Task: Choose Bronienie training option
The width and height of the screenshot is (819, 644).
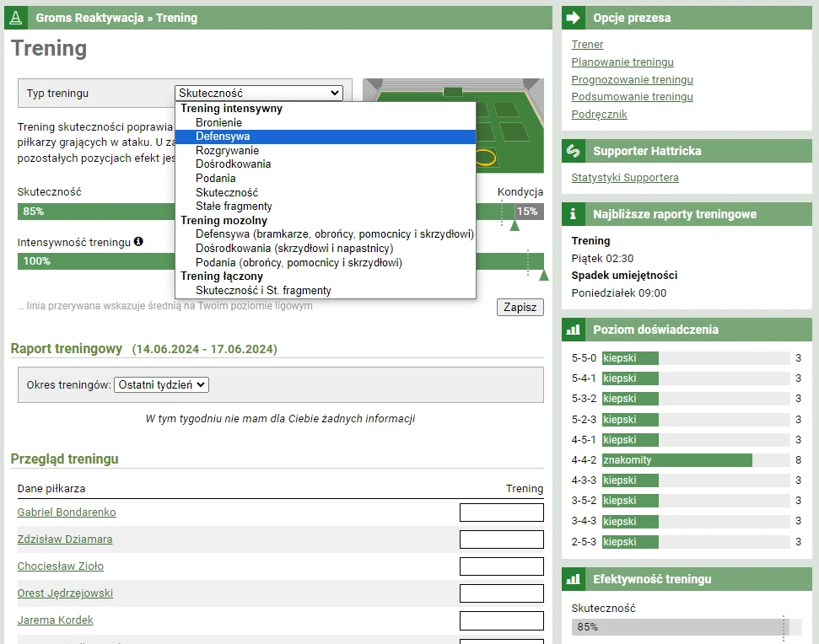Action: click(218, 123)
